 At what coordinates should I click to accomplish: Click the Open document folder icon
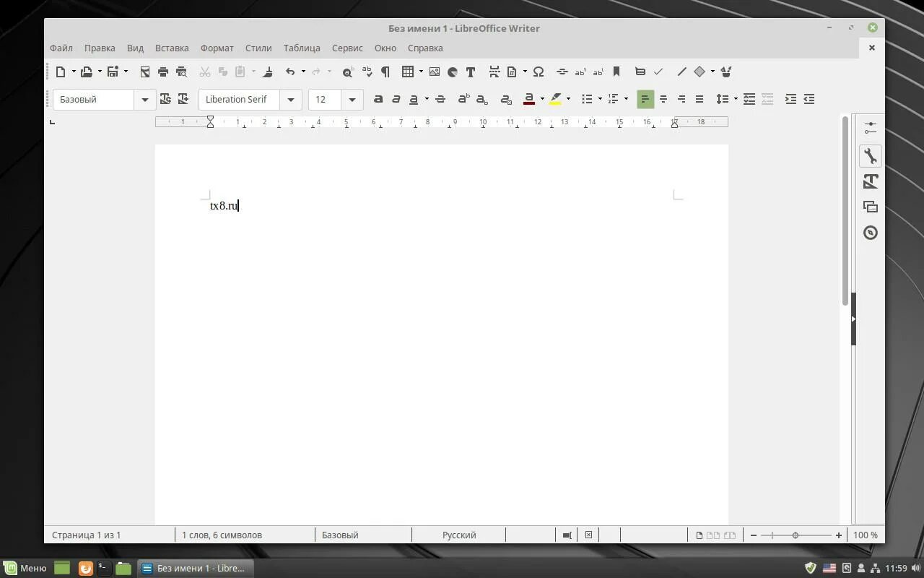87,72
